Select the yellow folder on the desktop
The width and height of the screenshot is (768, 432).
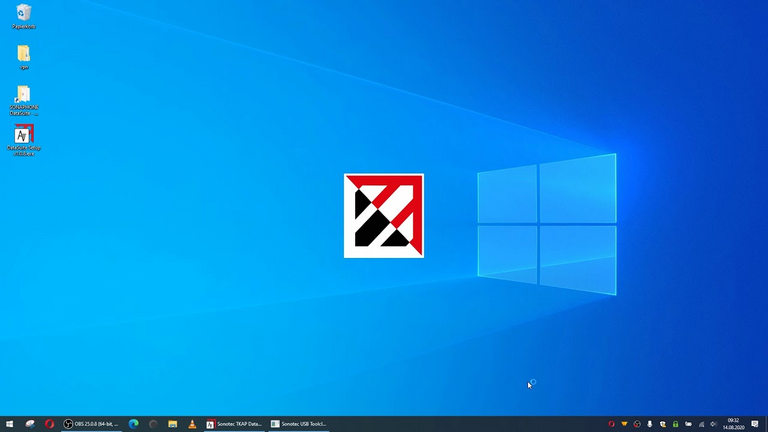[24, 54]
